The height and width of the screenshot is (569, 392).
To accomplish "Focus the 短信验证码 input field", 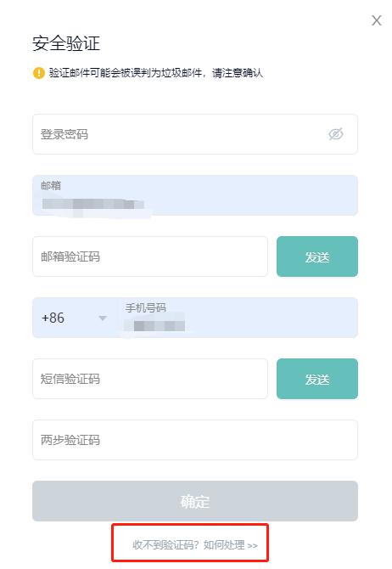I will (150, 379).
